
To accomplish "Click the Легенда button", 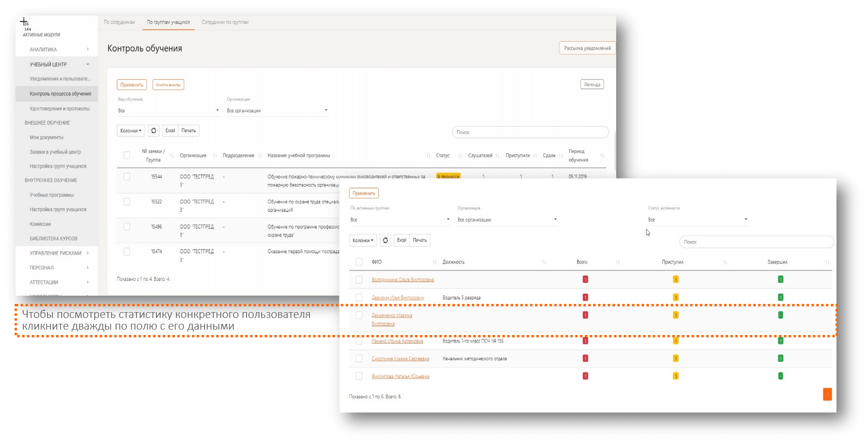I will pyautogui.click(x=591, y=84).
